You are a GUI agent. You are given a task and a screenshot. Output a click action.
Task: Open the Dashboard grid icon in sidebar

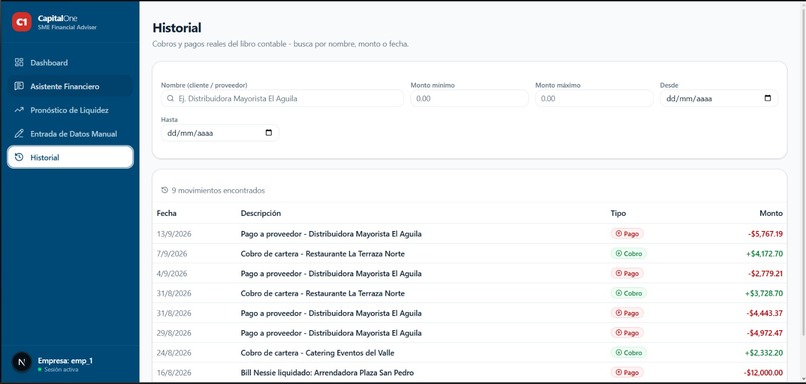click(19, 62)
